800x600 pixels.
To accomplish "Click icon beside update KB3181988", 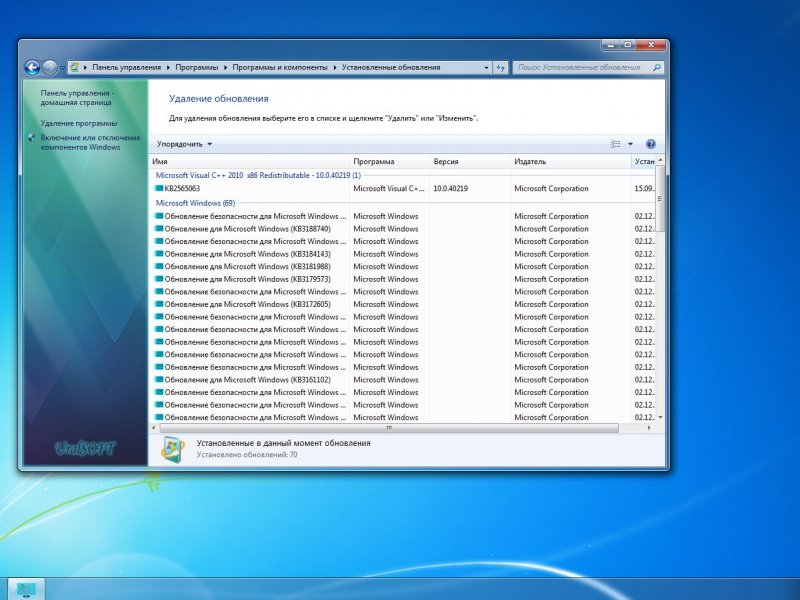I will (159, 266).
